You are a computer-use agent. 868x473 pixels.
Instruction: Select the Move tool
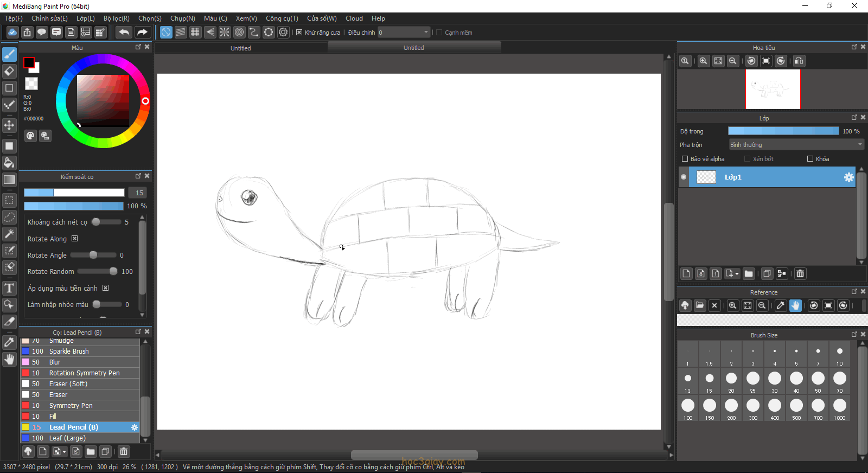pyautogui.click(x=9, y=125)
